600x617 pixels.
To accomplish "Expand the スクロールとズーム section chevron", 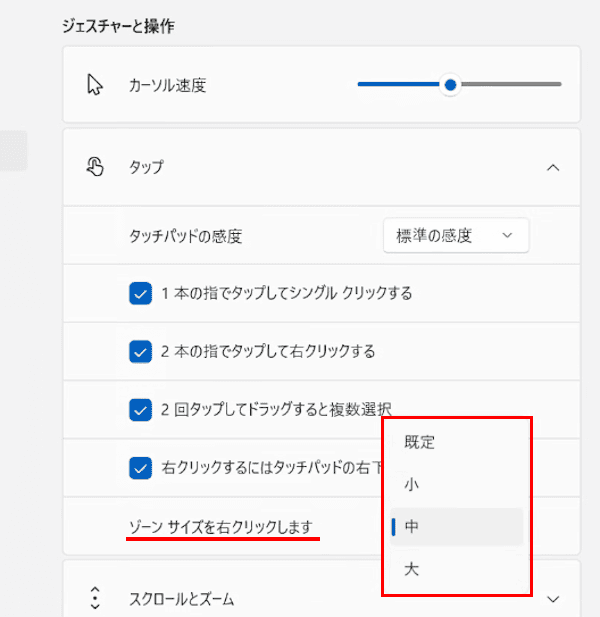I will point(553,599).
